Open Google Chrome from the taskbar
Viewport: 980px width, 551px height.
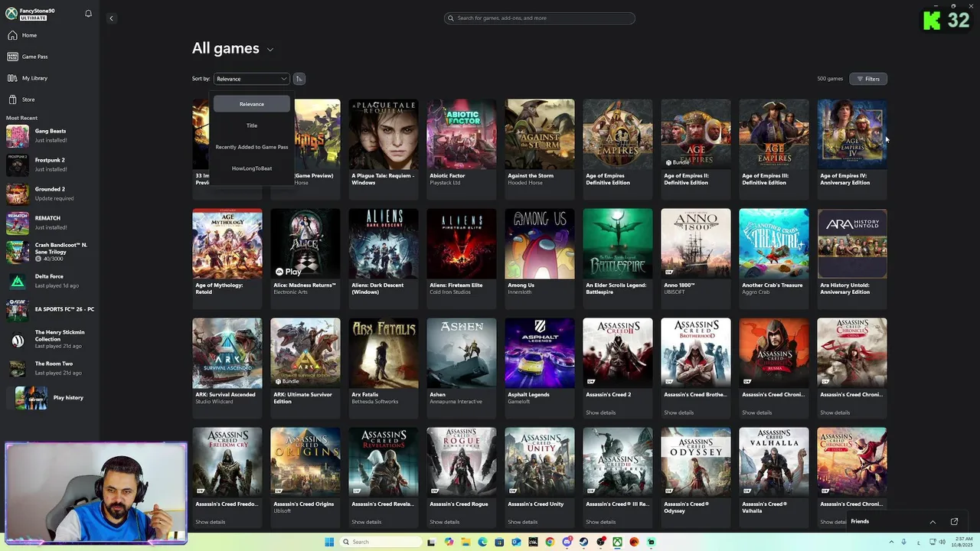(x=550, y=542)
